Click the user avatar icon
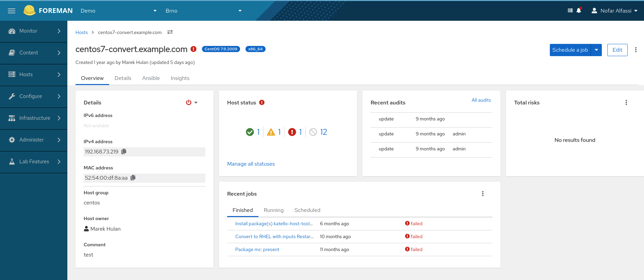This screenshot has height=280, width=644. pos(594,11)
